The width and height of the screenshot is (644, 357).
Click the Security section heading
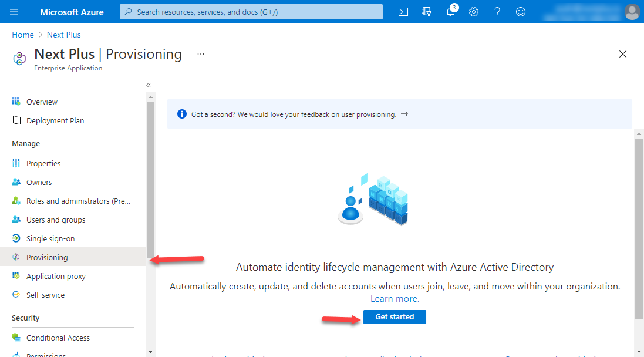coord(25,318)
